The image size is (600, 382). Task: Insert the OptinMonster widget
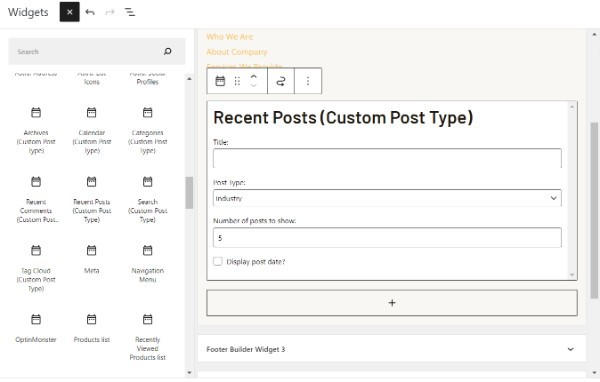point(36,328)
